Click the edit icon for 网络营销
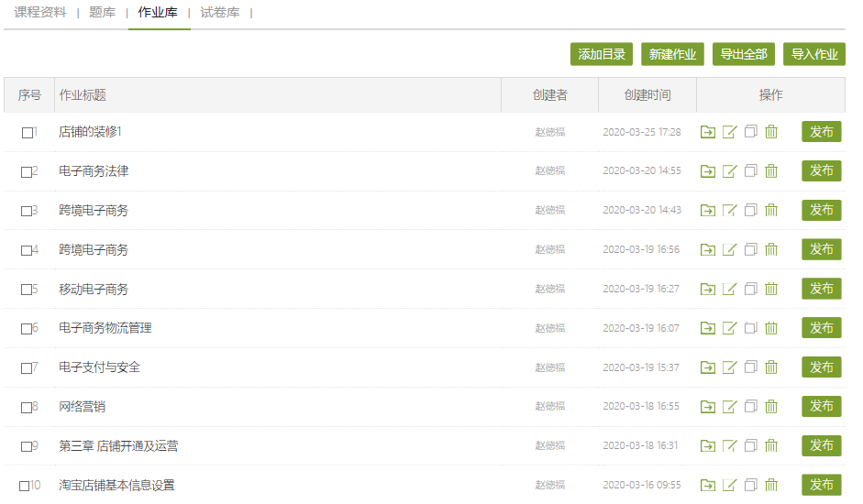The width and height of the screenshot is (863, 504). tap(730, 407)
